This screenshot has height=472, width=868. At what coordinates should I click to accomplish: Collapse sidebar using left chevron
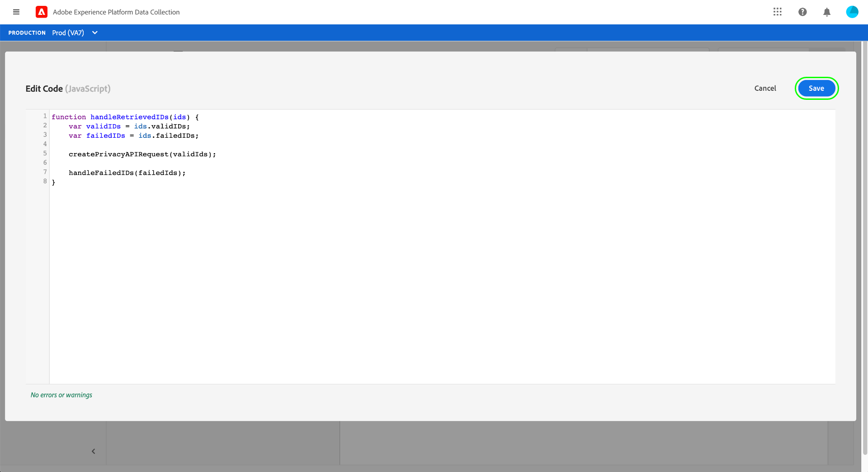pyautogui.click(x=94, y=451)
